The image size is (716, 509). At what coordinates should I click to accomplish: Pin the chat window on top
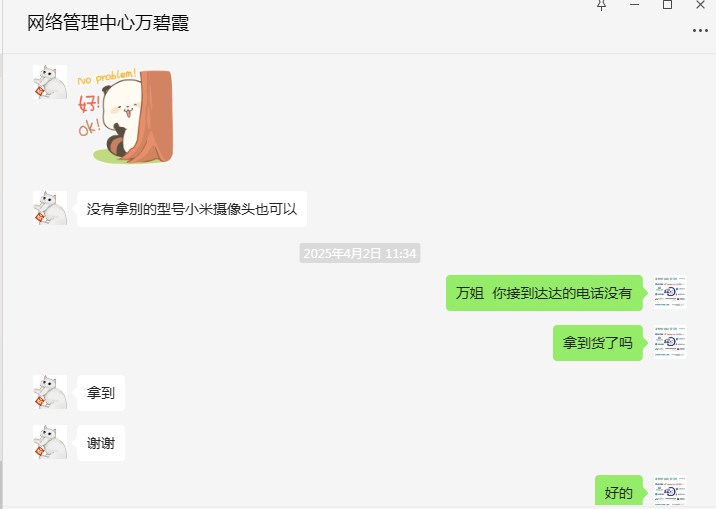click(x=601, y=5)
